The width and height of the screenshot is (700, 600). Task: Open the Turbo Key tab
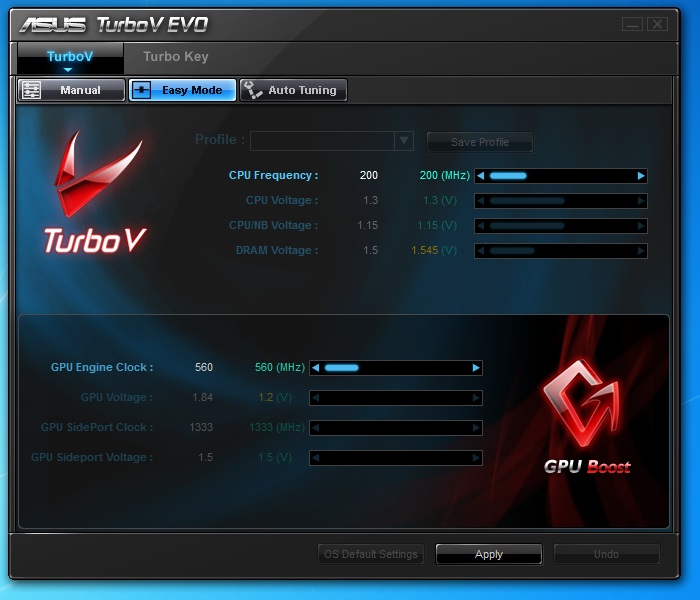pyautogui.click(x=176, y=57)
